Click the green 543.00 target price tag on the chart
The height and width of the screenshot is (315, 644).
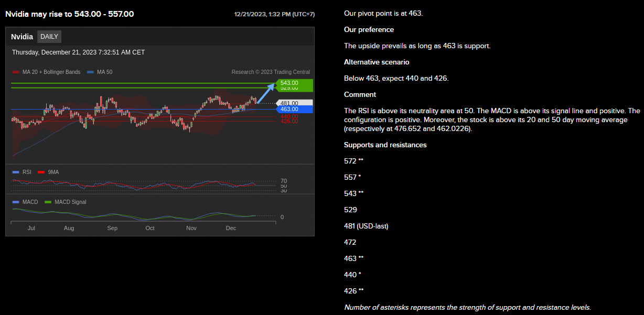click(294, 83)
